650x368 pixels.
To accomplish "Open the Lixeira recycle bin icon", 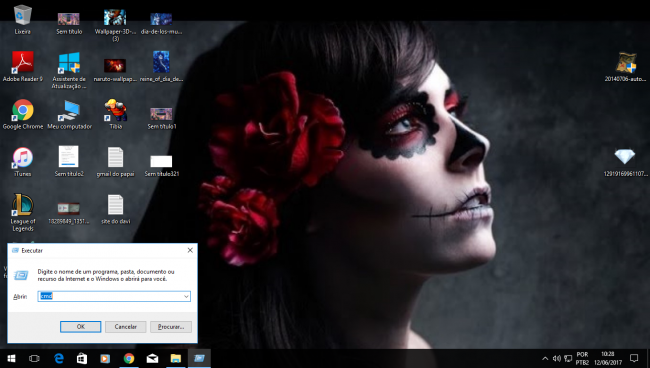I will point(22,19).
